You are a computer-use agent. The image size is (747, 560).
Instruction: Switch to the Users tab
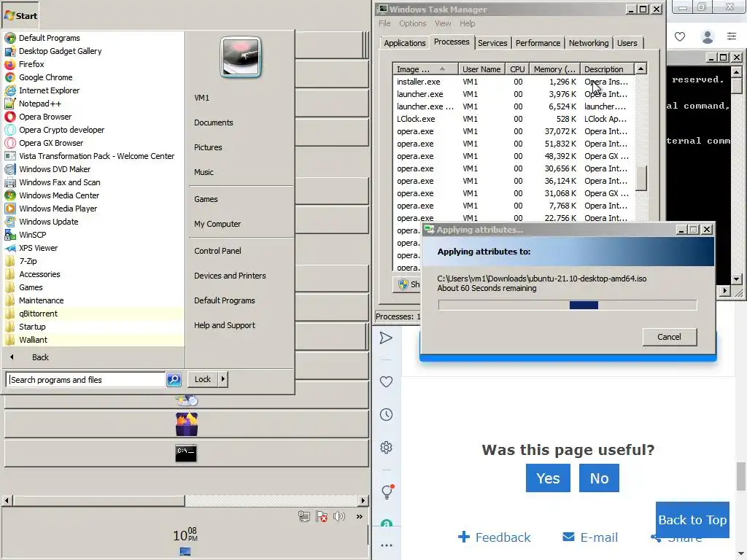click(627, 43)
